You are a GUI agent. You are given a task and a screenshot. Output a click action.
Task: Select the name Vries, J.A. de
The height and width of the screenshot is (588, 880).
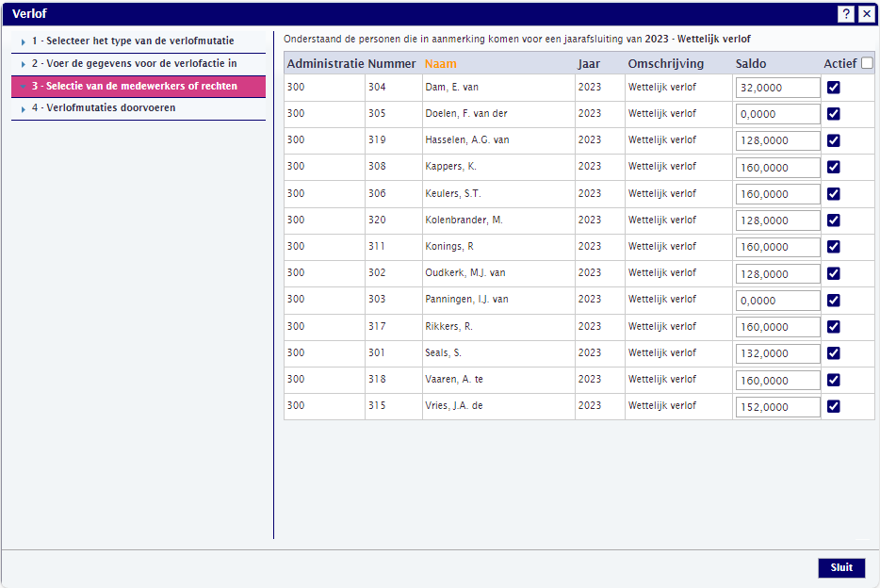click(453, 405)
